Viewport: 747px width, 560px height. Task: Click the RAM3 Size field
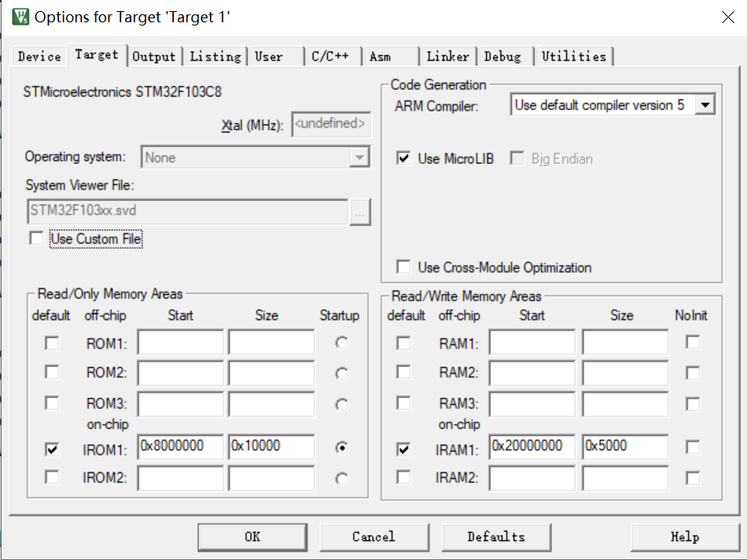coord(625,405)
